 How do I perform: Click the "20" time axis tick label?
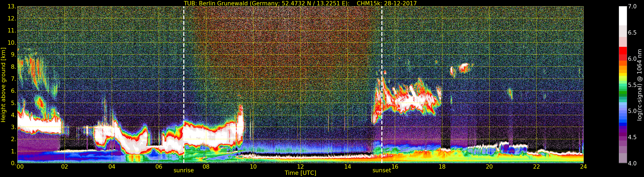[x=489, y=167]
